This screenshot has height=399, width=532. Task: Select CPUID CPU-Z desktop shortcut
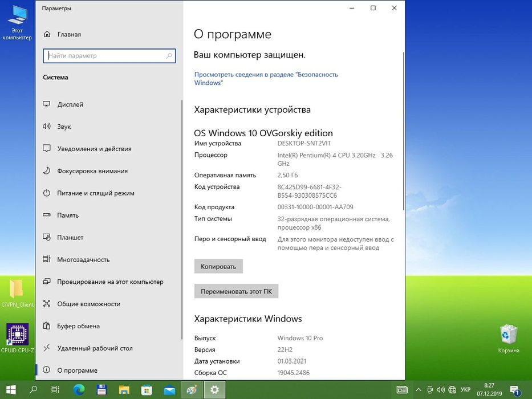coord(17,338)
